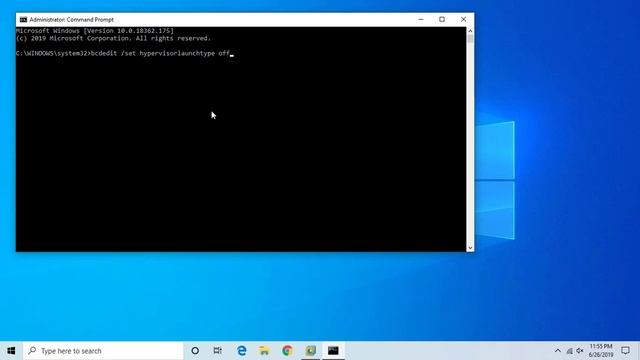Click the taskbar search box

click(103, 351)
